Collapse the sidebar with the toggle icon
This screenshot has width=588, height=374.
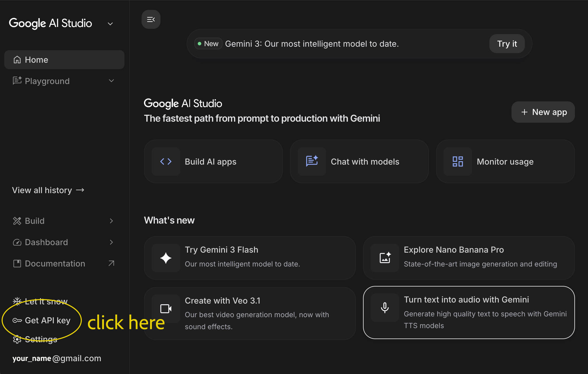click(151, 19)
